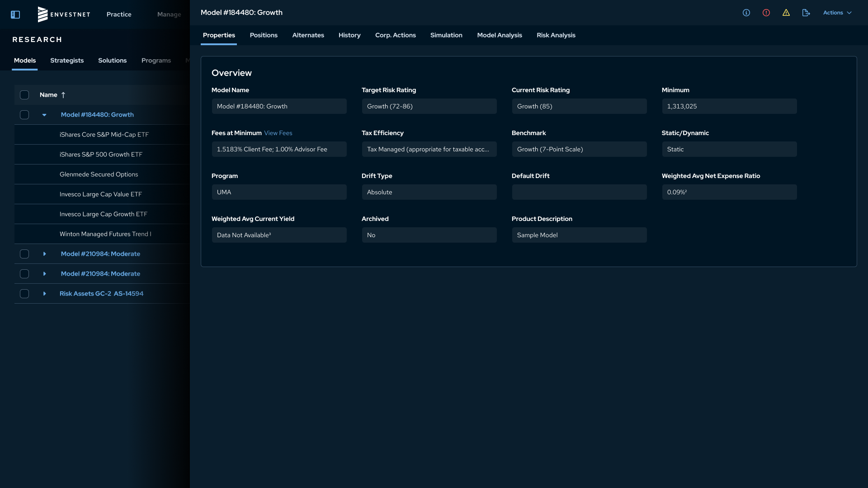868x488 pixels.
Task: Switch to the Strategists tab
Action: tap(67, 61)
